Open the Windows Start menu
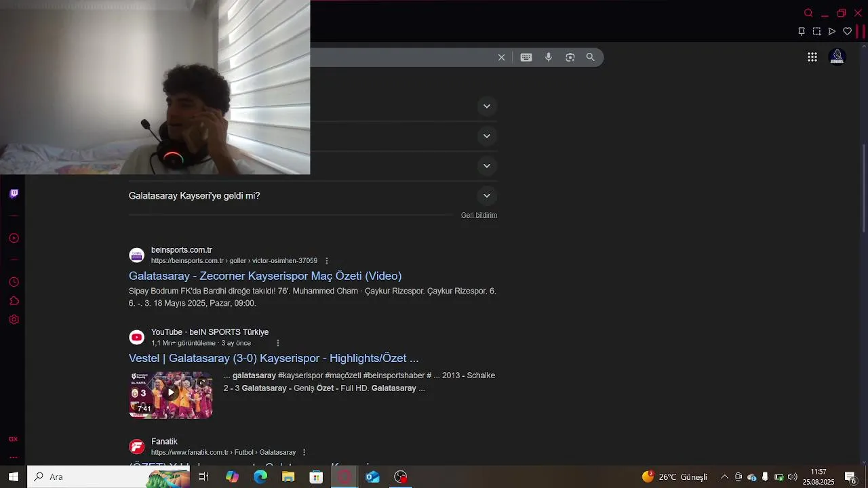Screen dimensions: 868x488 14,476
